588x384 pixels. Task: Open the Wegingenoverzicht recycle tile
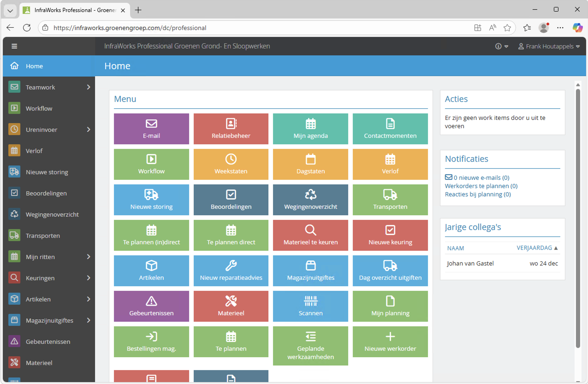click(310, 200)
